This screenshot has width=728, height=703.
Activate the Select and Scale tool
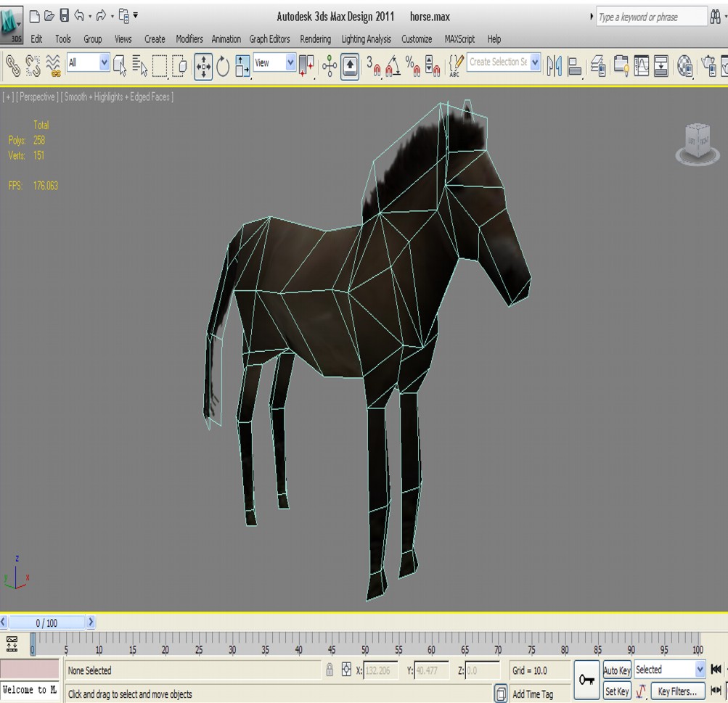242,66
